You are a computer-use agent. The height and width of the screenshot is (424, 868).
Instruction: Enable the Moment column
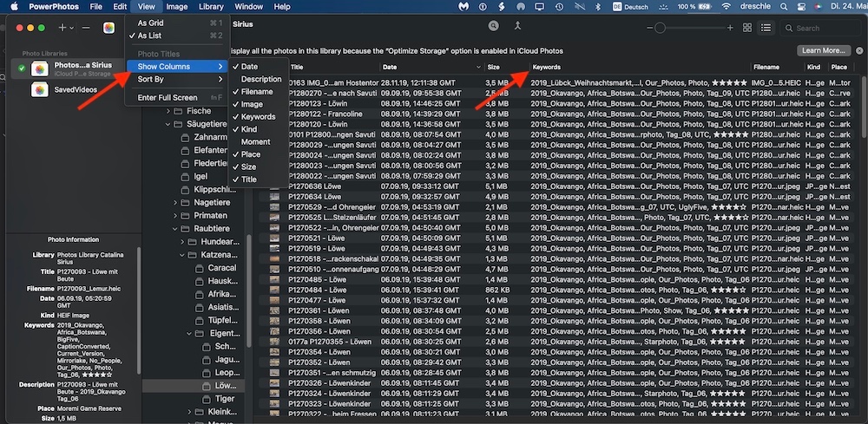click(256, 141)
